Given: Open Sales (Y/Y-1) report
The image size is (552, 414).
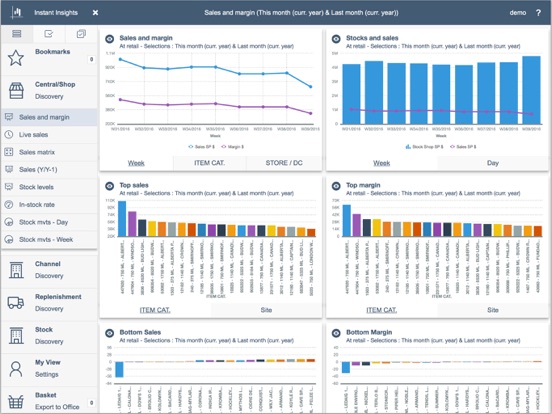Looking at the screenshot, I should (49, 169).
